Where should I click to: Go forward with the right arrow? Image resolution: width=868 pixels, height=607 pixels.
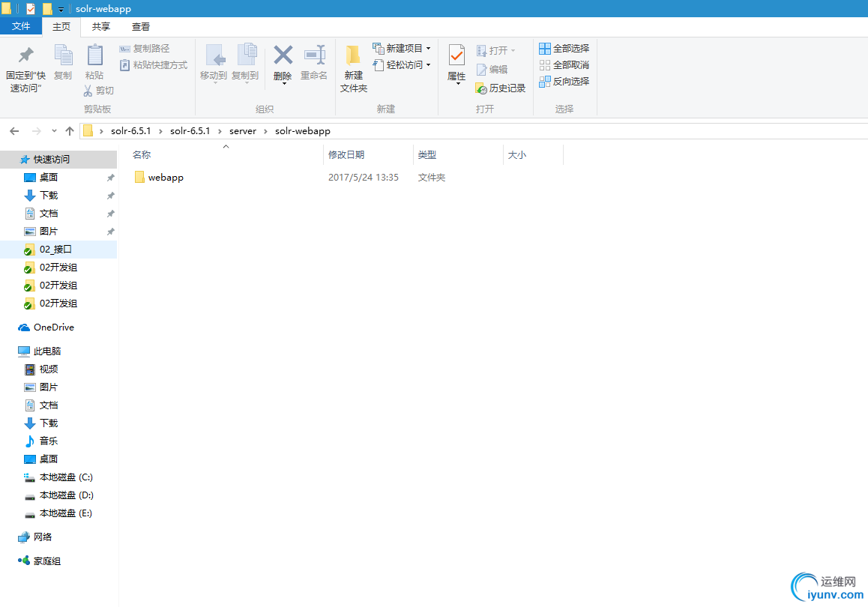click(37, 131)
